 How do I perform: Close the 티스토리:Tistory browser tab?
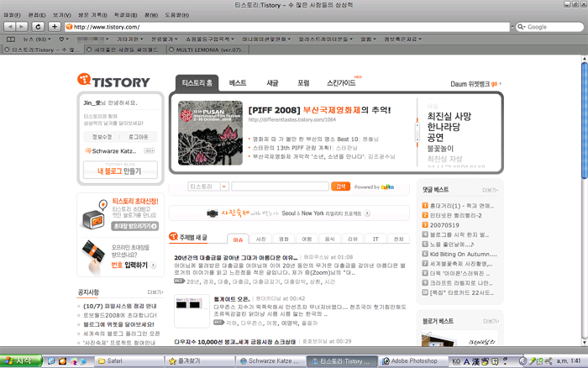tap(7, 50)
